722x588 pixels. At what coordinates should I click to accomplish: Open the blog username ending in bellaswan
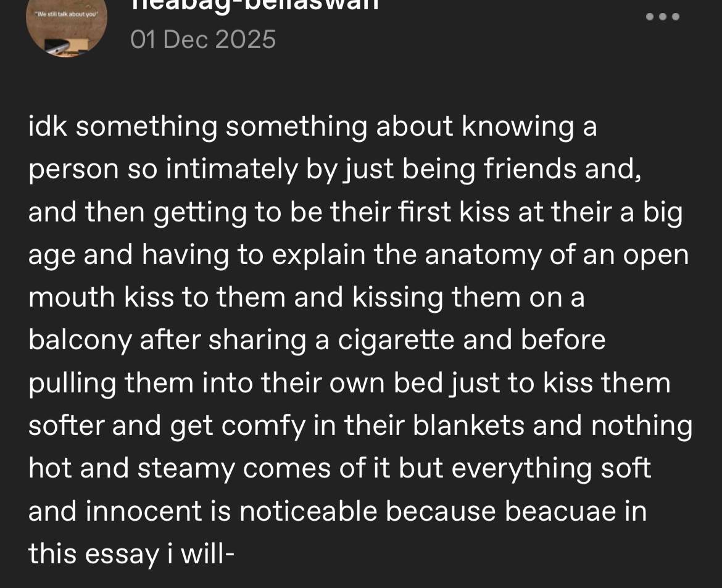coord(255,4)
